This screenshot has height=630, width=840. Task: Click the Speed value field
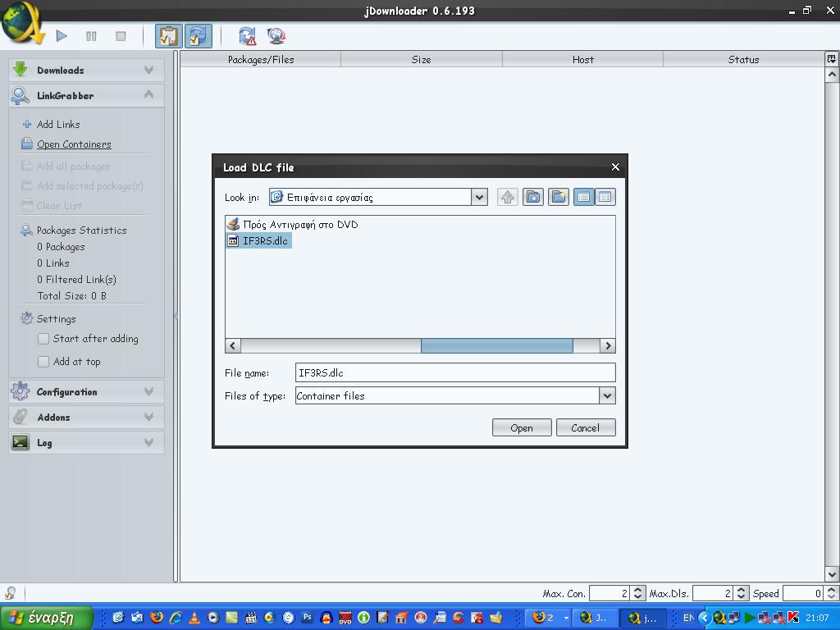pos(804,593)
